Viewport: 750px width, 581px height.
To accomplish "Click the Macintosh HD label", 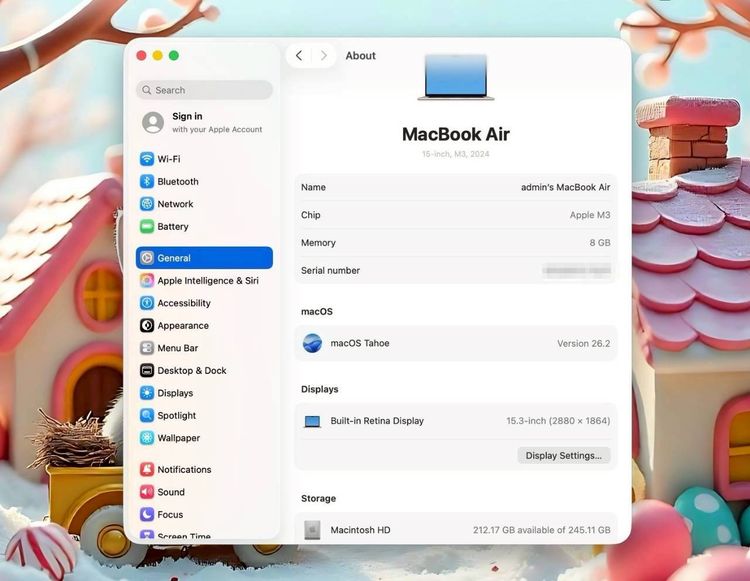I will click(360, 530).
